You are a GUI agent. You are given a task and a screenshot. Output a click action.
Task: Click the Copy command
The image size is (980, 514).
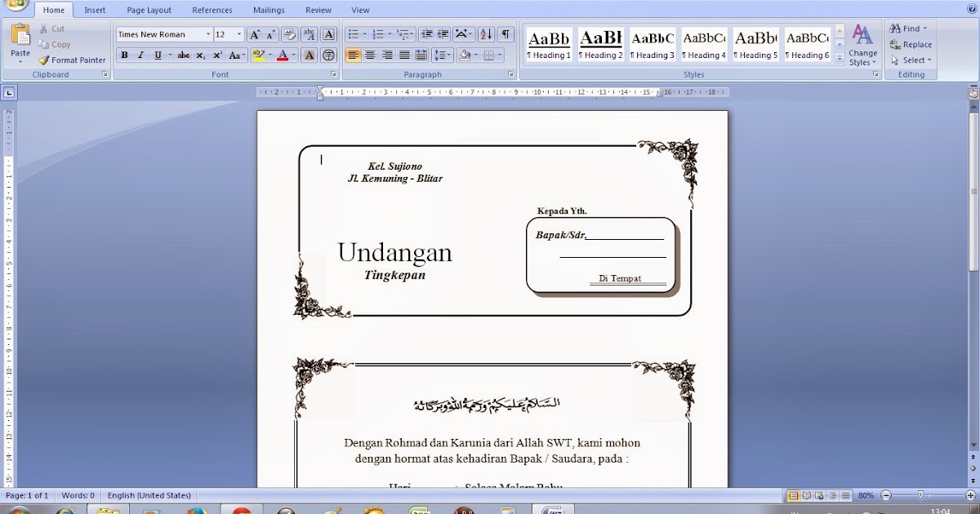click(55, 44)
